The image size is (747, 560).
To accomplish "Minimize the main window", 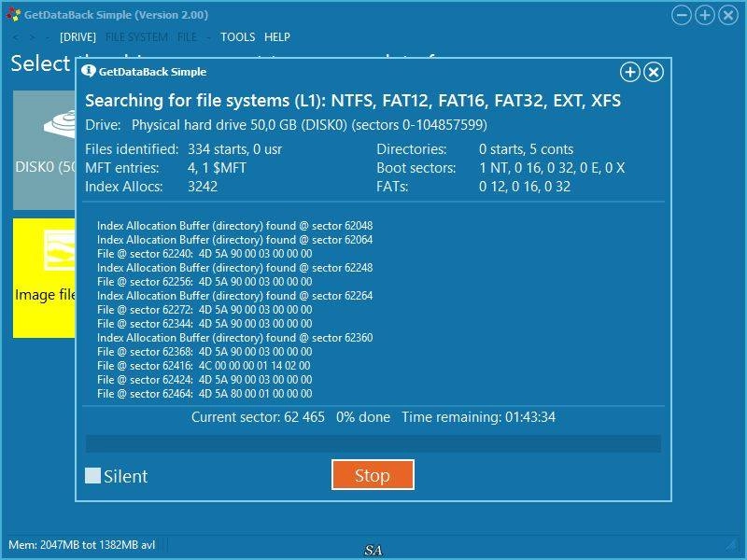I will click(x=682, y=15).
